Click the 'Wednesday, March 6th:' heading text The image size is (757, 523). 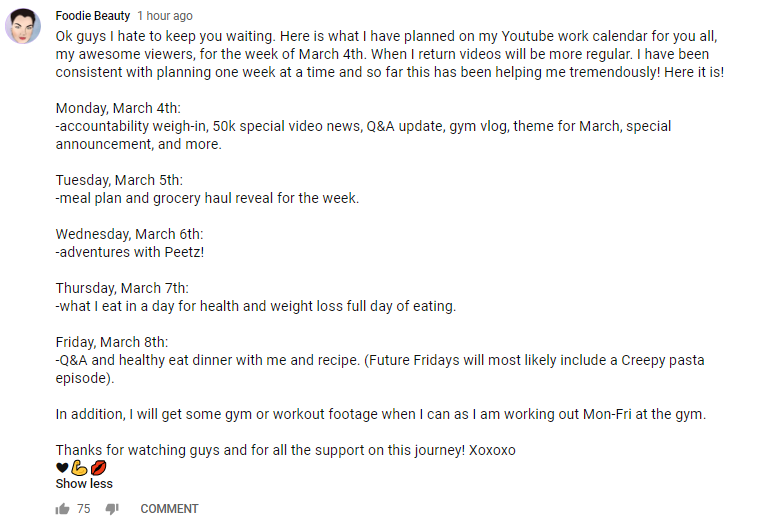[x=129, y=234]
